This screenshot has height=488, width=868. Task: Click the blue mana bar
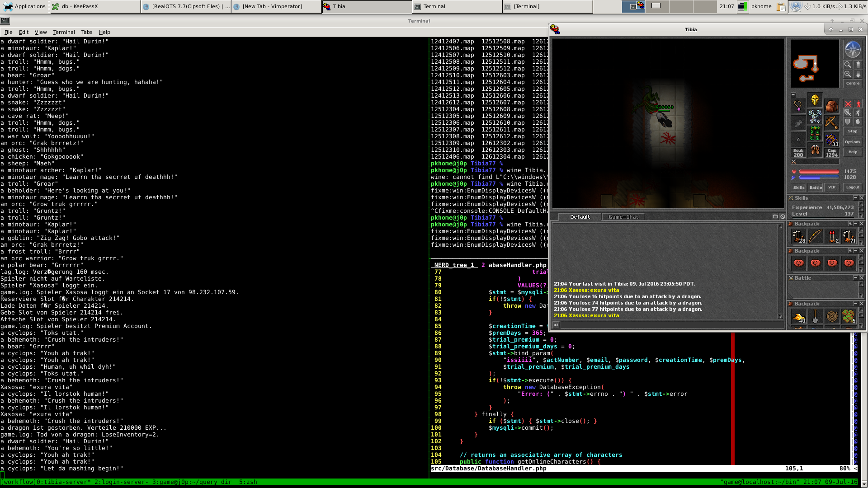[819, 178]
